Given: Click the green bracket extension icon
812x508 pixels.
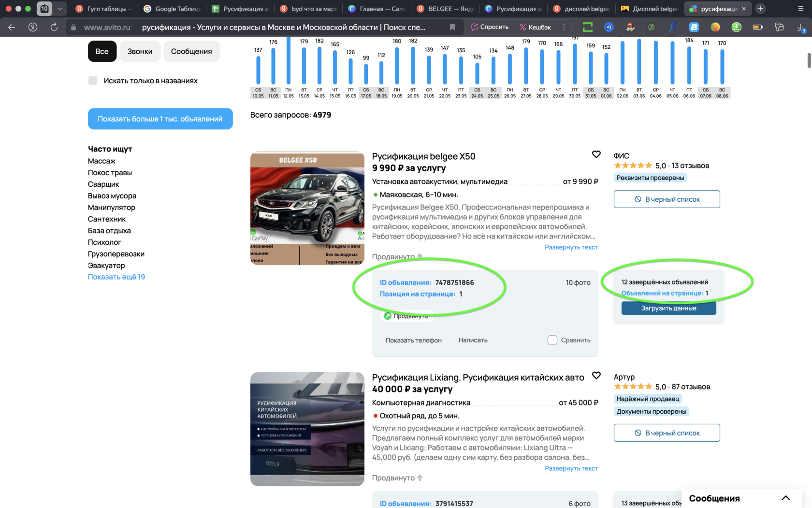Looking at the screenshot, I should click(588, 27).
